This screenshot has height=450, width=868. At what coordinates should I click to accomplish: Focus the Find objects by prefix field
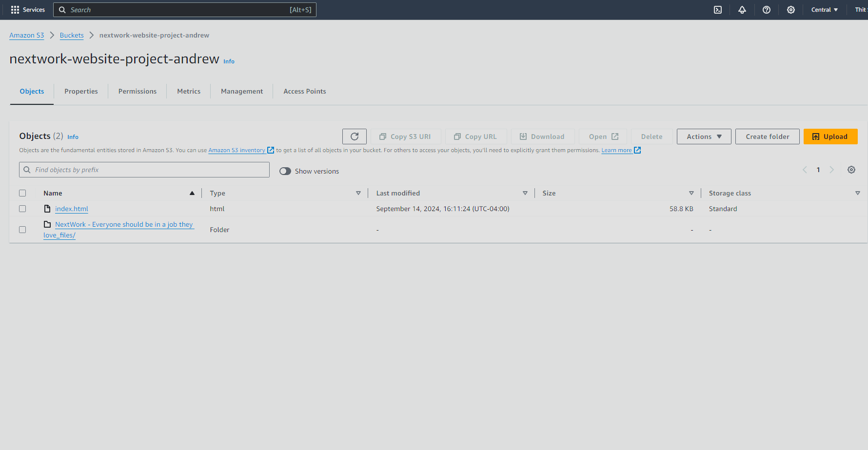144,170
